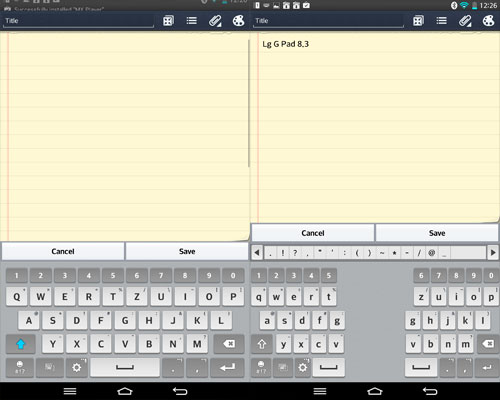Tap the back button in right navigation bar
This screenshot has width=500, height=400.
pos(430,391)
